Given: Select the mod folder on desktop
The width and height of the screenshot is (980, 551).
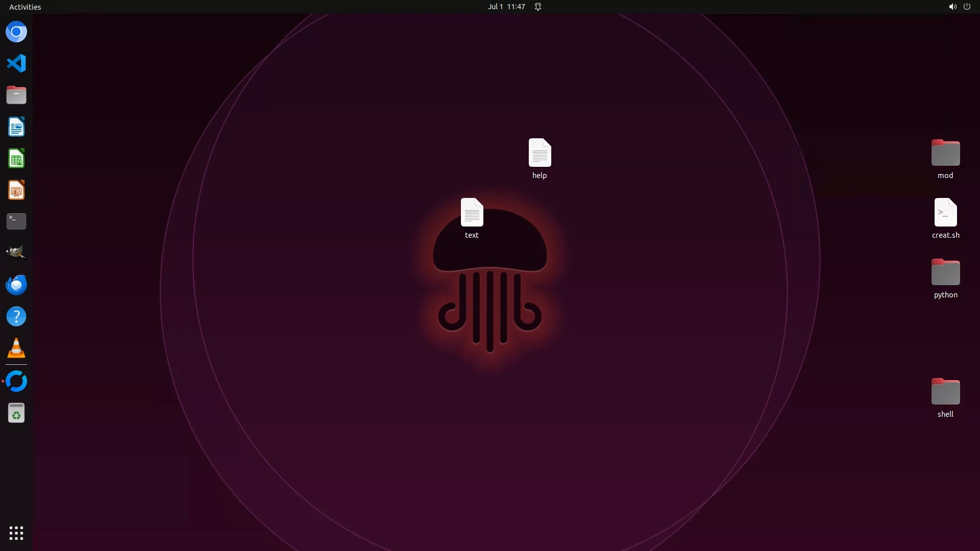Looking at the screenshot, I should [945, 153].
